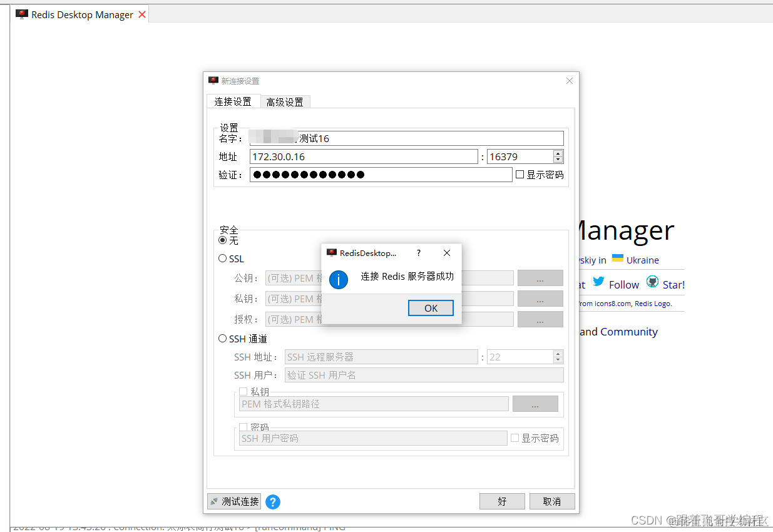Enable 显示密码 for the SSH password

515,438
